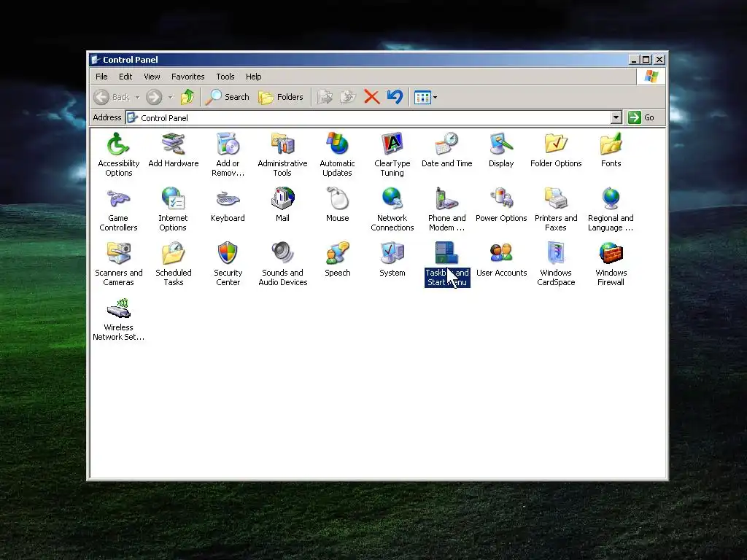This screenshot has width=747, height=560.
Task: Click the Undo toolbar icon
Action: [x=395, y=97]
